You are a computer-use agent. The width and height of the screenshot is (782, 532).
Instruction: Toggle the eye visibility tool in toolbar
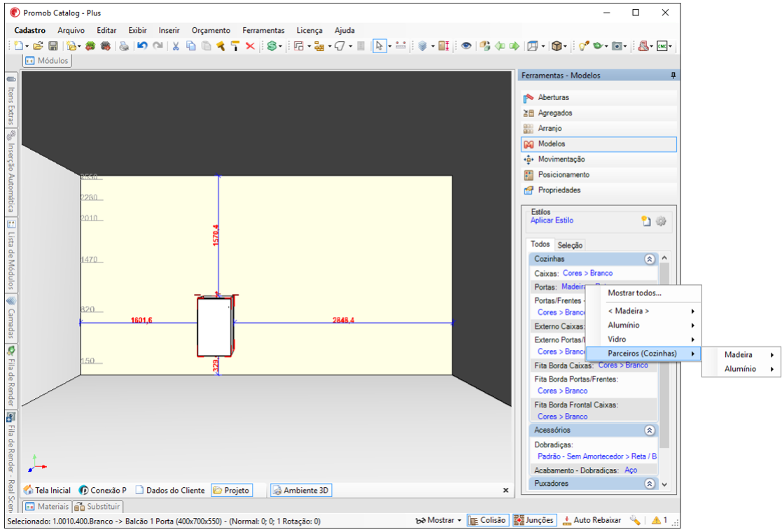pos(466,46)
